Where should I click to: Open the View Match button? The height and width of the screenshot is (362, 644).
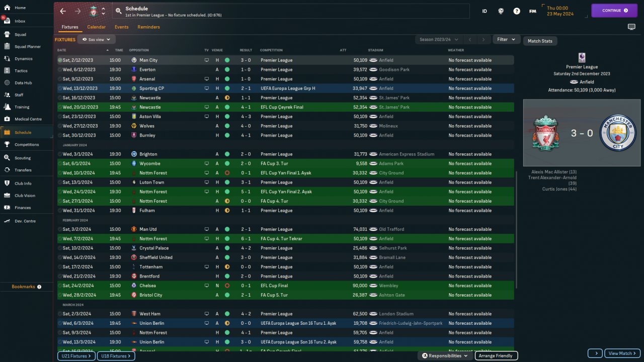622,353
